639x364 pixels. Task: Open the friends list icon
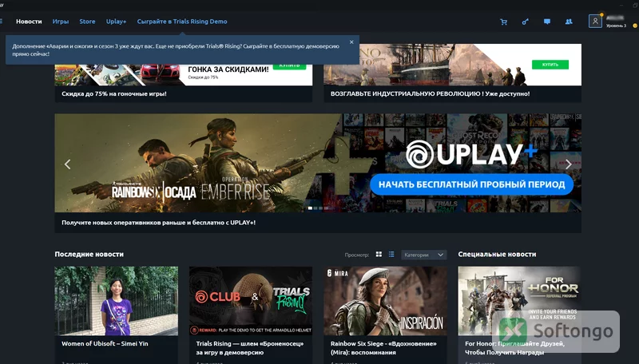tap(569, 22)
